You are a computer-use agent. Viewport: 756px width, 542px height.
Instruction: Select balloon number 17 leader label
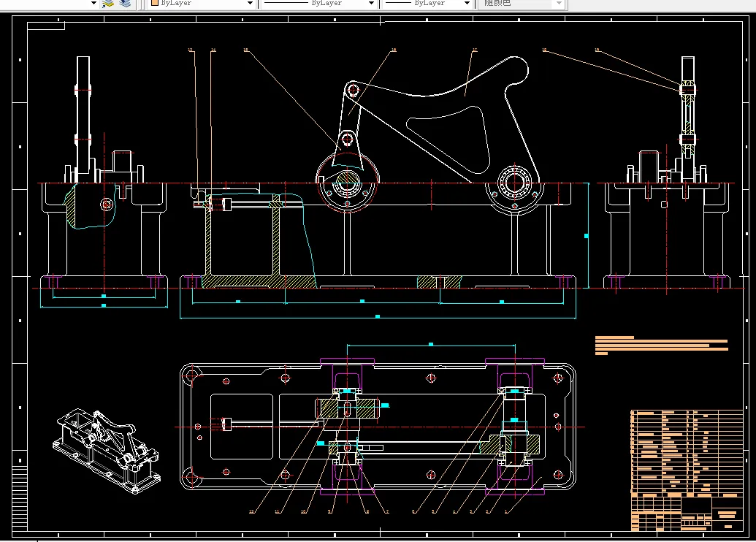475,51
